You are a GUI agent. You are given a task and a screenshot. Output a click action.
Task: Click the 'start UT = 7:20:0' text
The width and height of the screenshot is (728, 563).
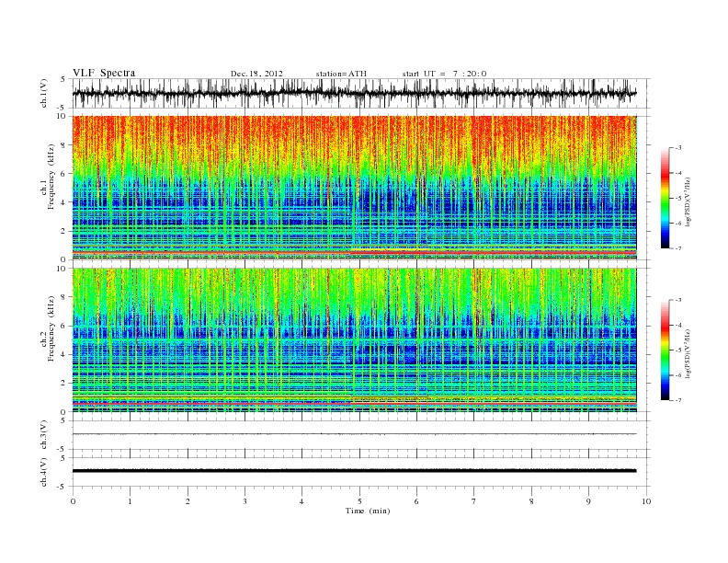(444, 74)
